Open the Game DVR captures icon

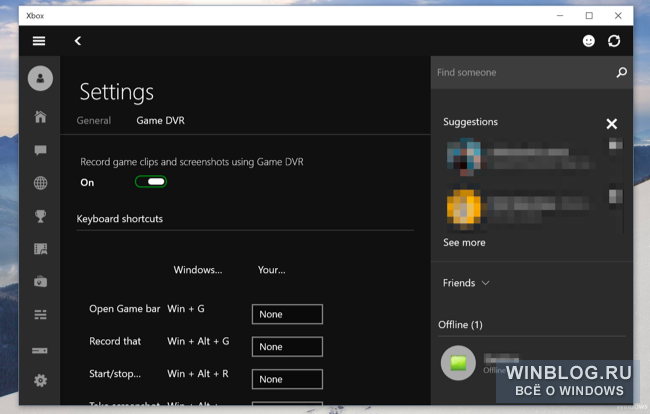(40, 249)
